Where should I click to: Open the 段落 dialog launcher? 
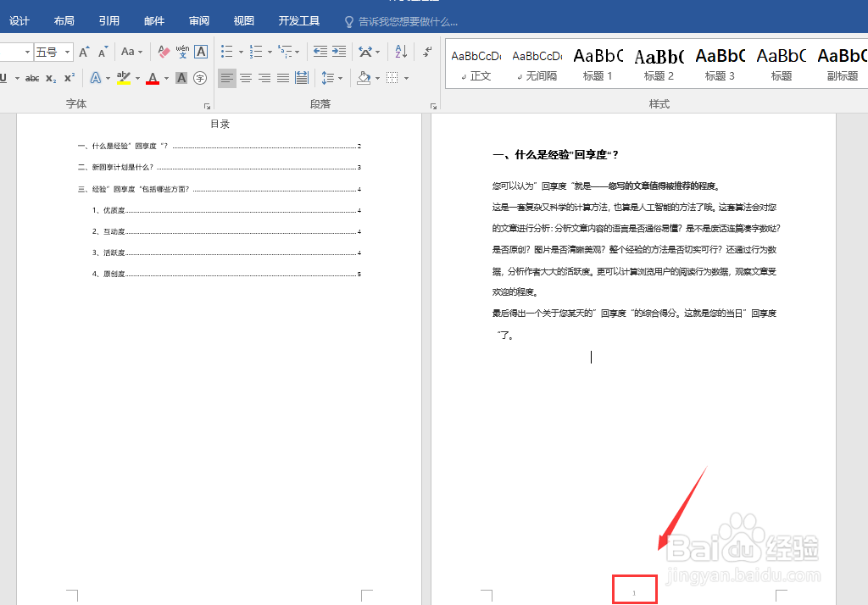(x=433, y=105)
